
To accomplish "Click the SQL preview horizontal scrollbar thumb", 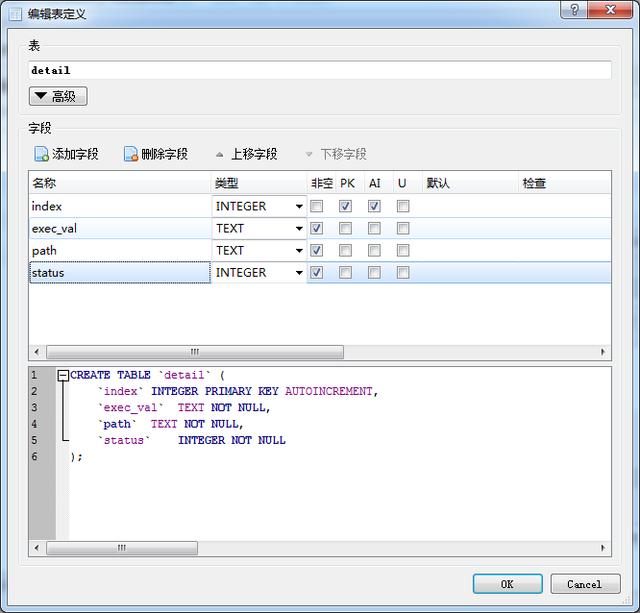I will pos(122,548).
